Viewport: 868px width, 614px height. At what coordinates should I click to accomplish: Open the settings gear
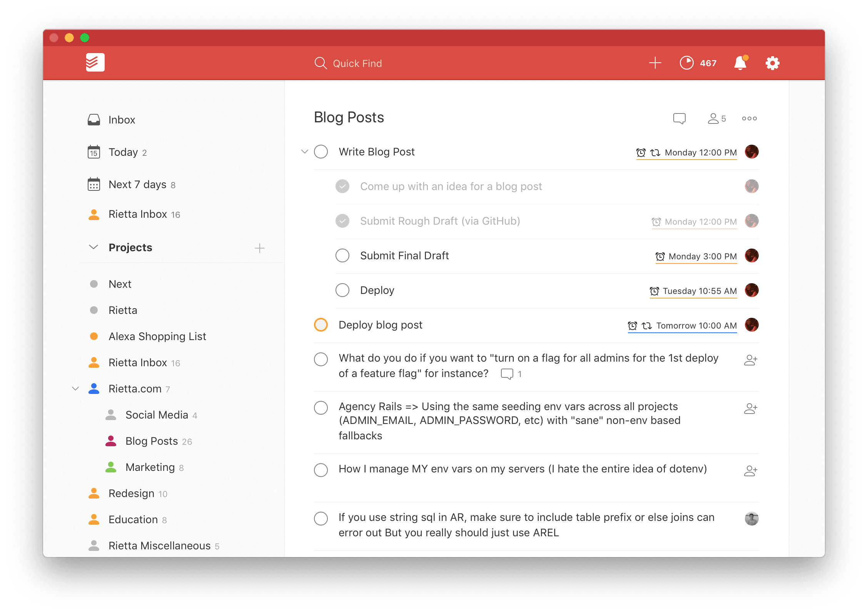[x=772, y=63]
